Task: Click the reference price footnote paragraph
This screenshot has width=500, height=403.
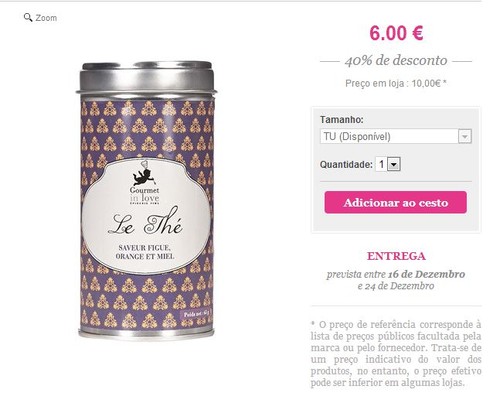Action: (396, 353)
